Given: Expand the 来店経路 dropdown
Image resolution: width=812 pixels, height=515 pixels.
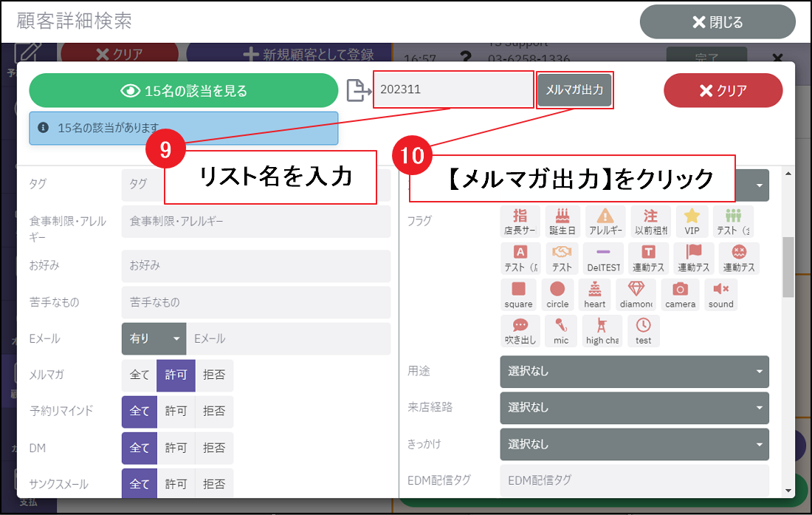Looking at the screenshot, I should (x=634, y=408).
